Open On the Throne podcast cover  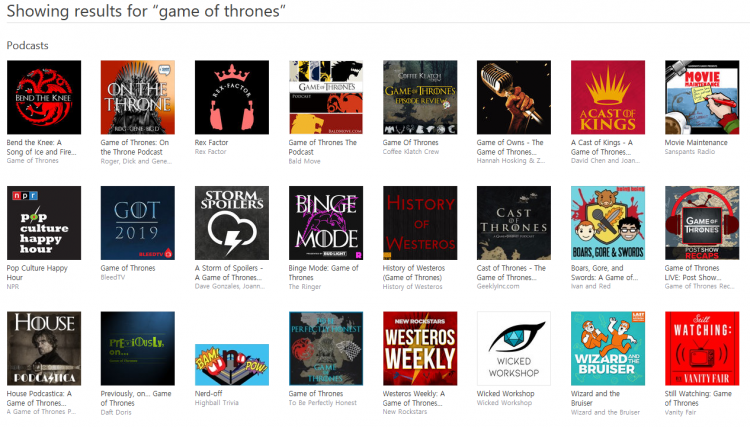tap(138, 97)
